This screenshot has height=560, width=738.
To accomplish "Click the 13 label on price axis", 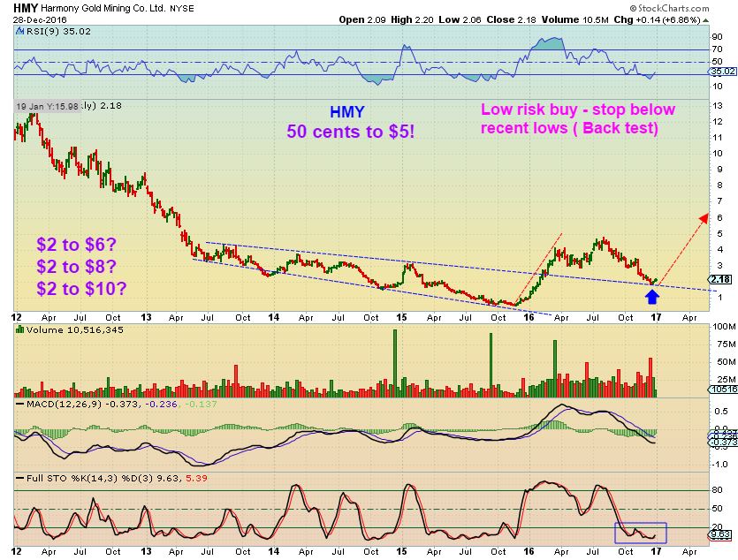I will pos(718,106).
